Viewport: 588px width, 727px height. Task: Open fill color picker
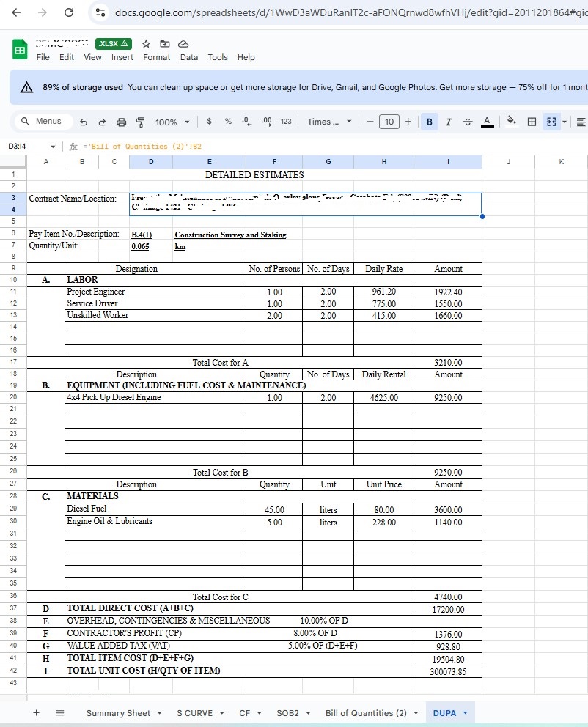click(512, 122)
